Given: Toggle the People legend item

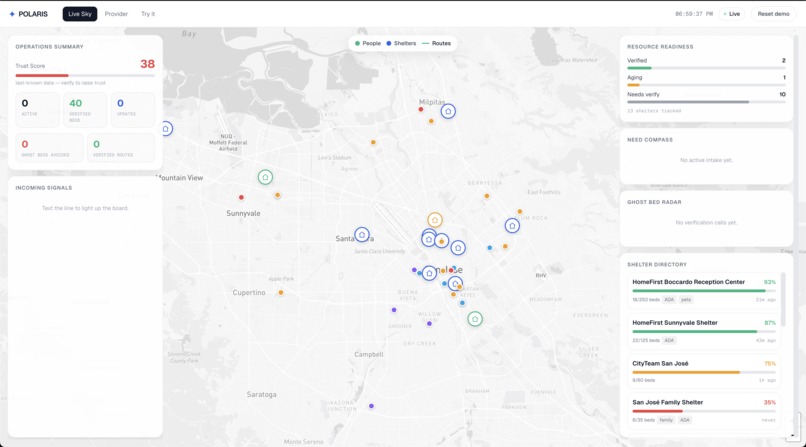Looking at the screenshot, I should point(368,44).
